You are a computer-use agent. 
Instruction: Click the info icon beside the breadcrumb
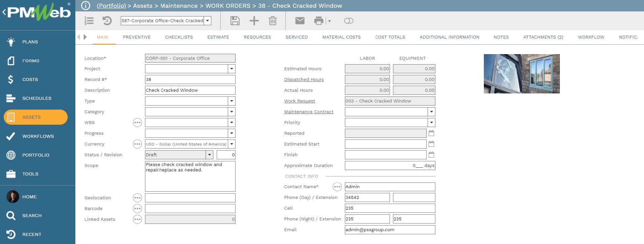(86, 6)
